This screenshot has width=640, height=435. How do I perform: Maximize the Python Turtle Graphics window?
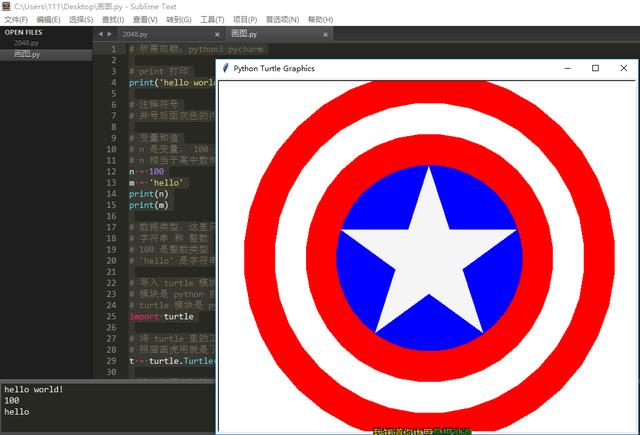pyautogui.click(x=596, y=68)
